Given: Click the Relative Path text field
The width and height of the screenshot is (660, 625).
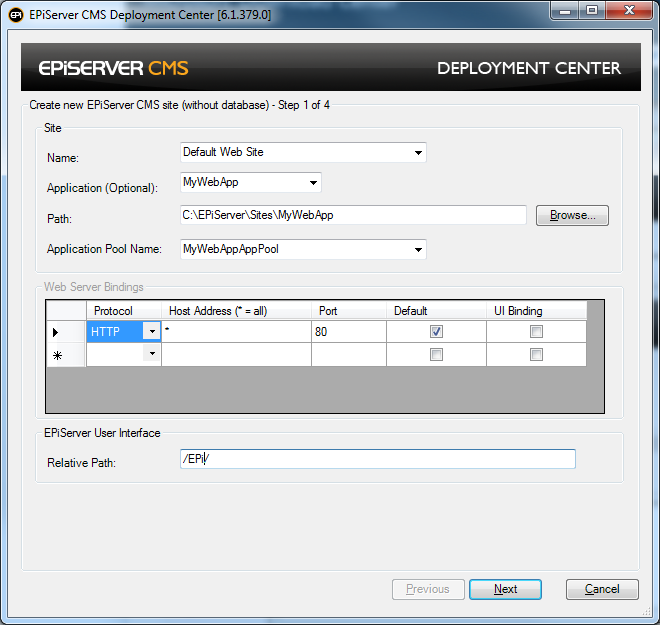Looking at the screenshot, I should point(377,459).
